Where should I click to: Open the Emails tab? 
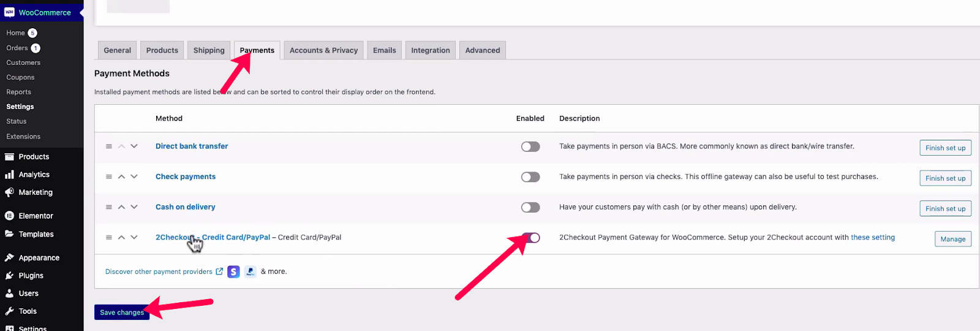click(385, 50)
